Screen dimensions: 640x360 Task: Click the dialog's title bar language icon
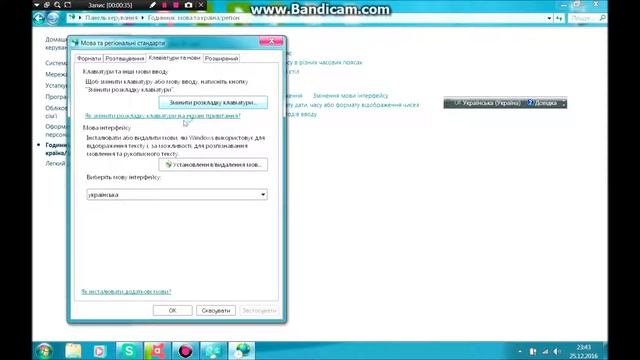75,42
